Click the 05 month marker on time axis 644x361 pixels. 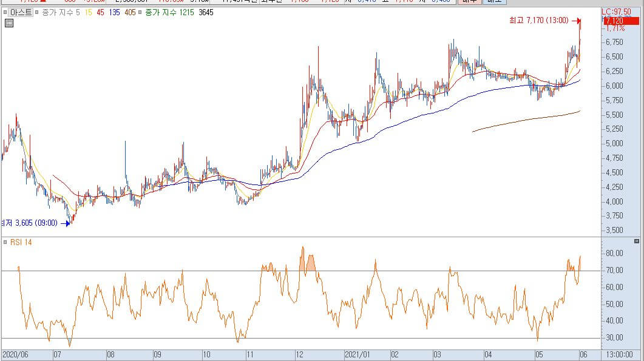tap(539, 354)
